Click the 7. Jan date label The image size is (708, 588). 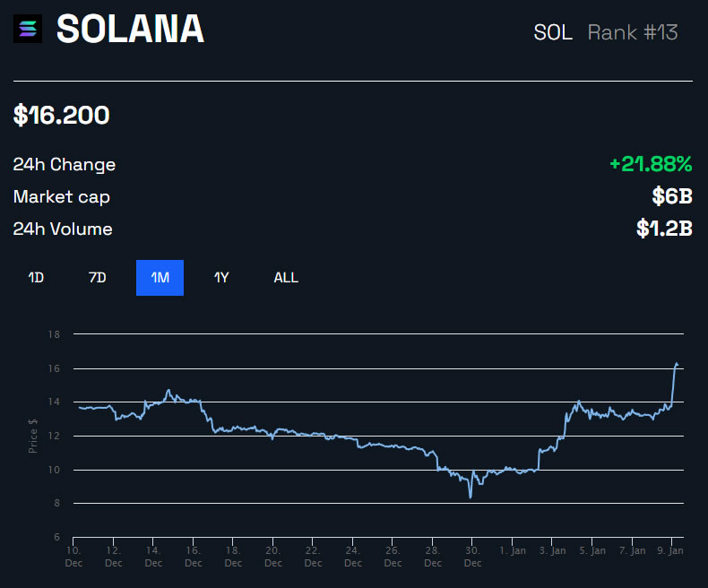(632, 550)
